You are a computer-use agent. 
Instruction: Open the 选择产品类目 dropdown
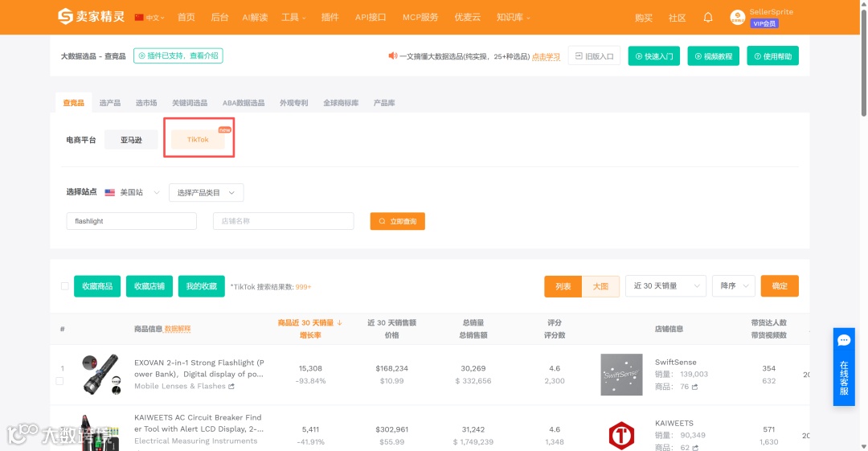[x=206, y=192]
